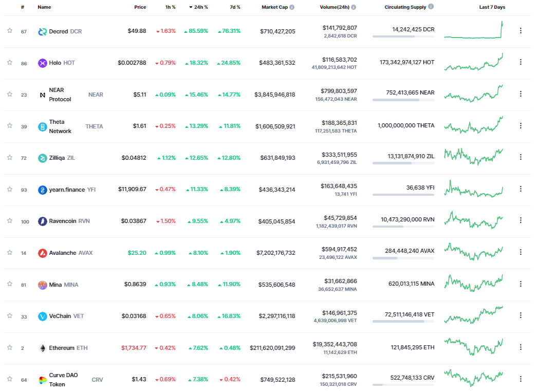
Task: Open the Avalanche AVAX coin page
Action: 71,253
